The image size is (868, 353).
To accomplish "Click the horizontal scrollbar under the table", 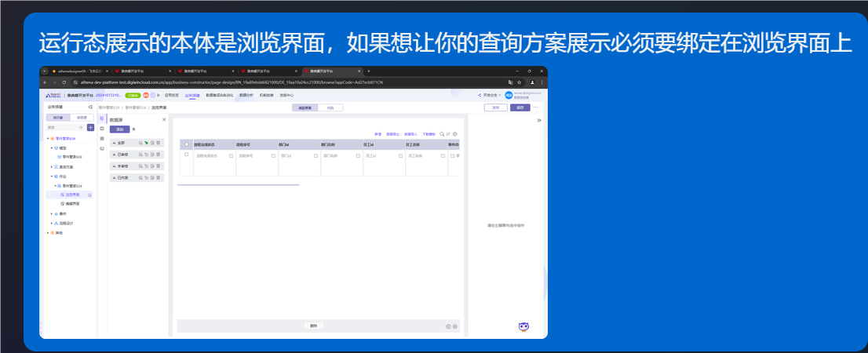I will tap(239, 185).
